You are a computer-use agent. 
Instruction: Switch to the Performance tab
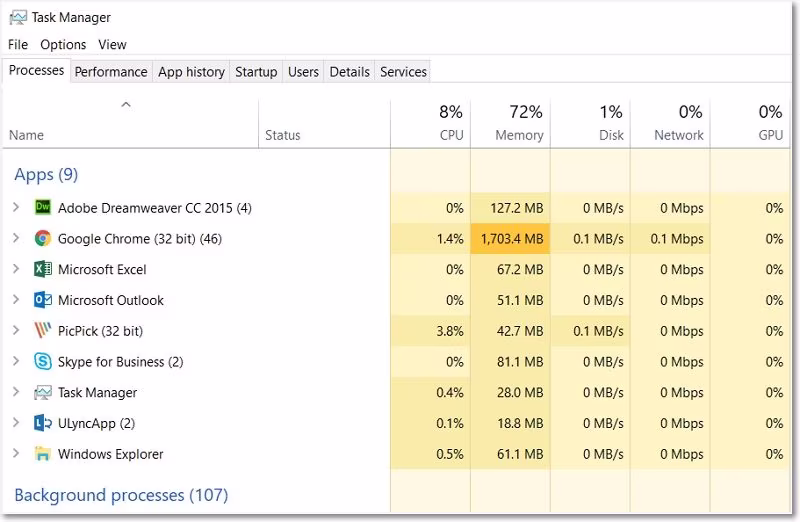(x=111, y=72)
